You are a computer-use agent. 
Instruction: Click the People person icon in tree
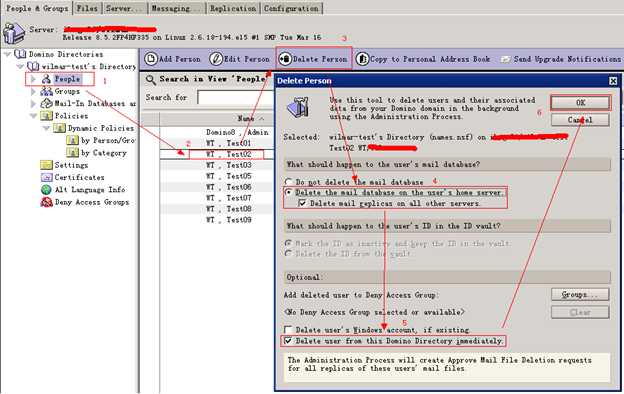pyautogui.click(x=46, y=79)
